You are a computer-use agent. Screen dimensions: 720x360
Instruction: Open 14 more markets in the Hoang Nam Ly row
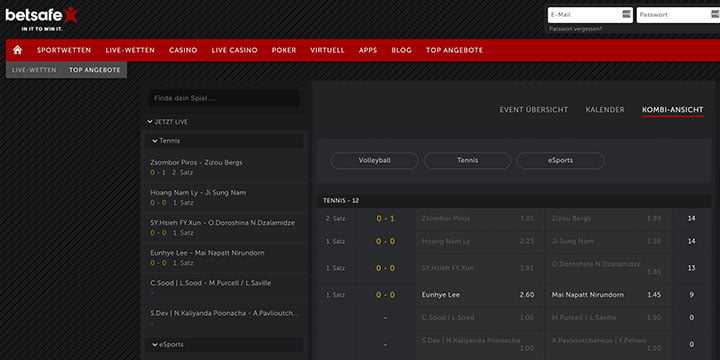(692, 241)
